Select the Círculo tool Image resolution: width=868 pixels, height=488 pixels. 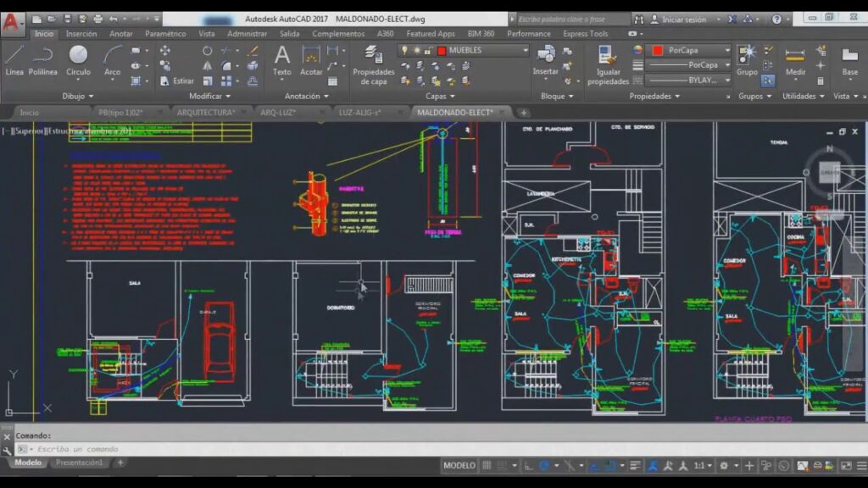click(x=78, y=60)
